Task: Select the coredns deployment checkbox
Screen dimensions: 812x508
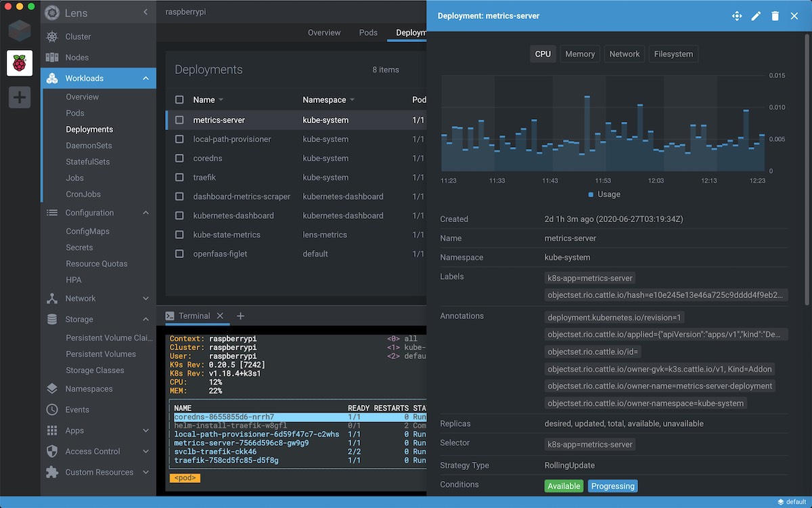Action: point(179,158)
